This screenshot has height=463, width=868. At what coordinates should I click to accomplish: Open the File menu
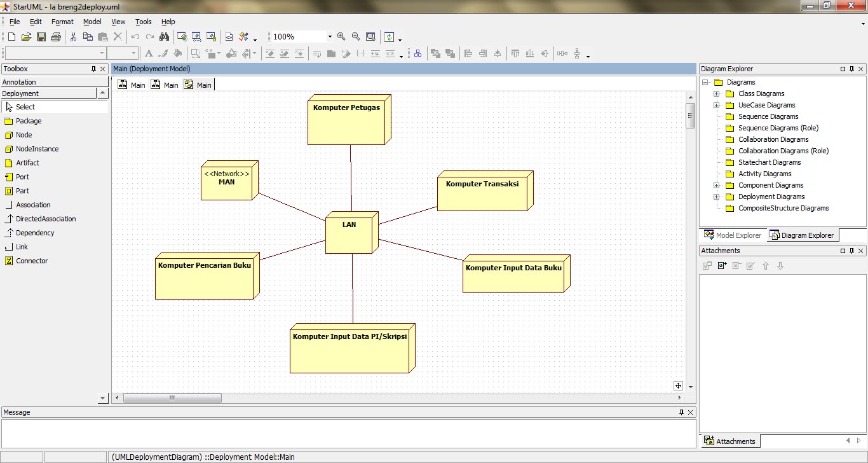coord(15,22)
